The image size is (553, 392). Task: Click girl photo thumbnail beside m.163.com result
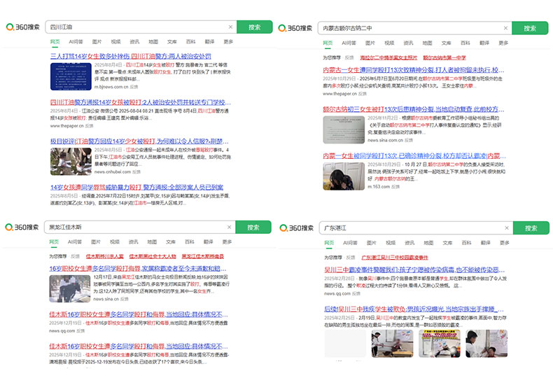[x=344, y=176]
